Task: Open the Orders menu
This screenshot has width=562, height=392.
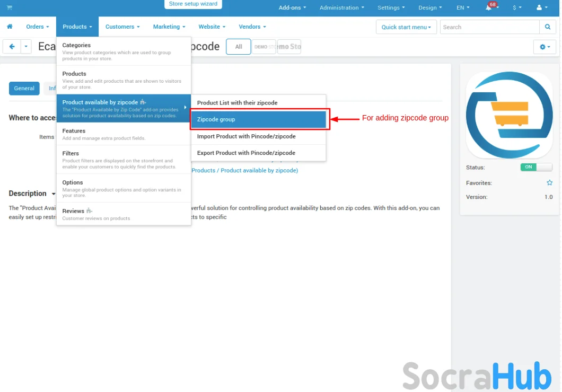Action: [37, 27]
